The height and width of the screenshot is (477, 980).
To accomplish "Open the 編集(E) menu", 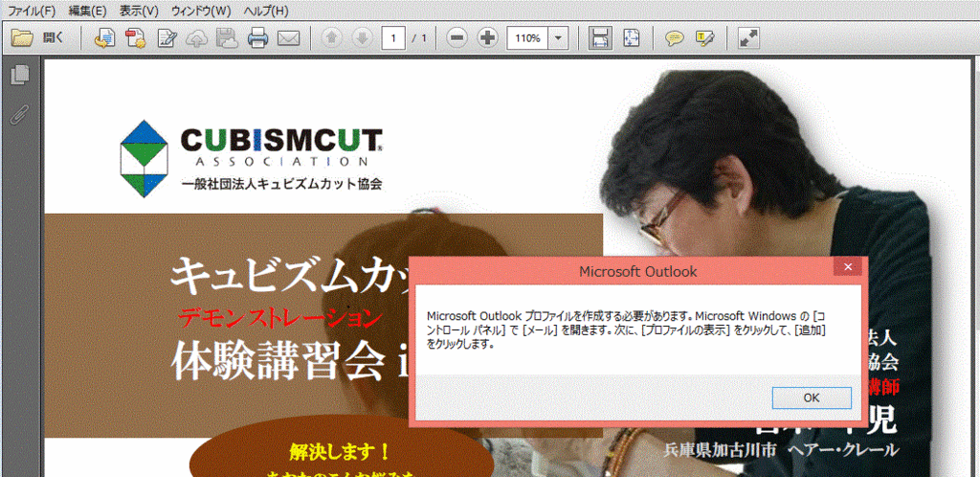I will pos(87,11).
